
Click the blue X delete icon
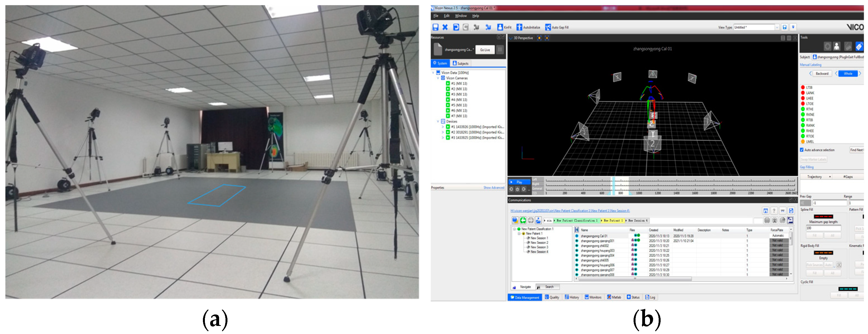coord(445,27)
